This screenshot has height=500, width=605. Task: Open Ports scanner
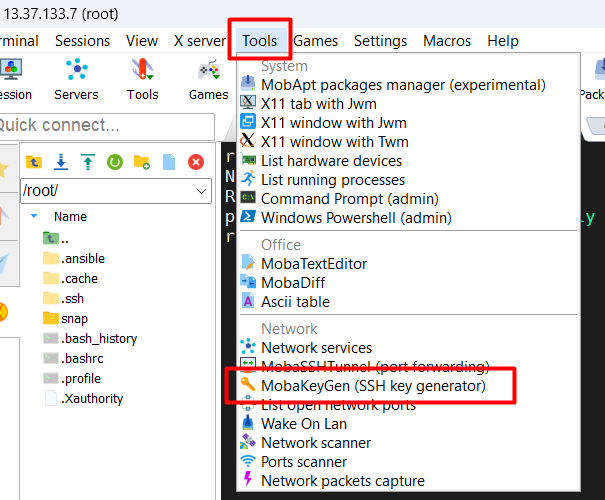[x=409, y=462]
